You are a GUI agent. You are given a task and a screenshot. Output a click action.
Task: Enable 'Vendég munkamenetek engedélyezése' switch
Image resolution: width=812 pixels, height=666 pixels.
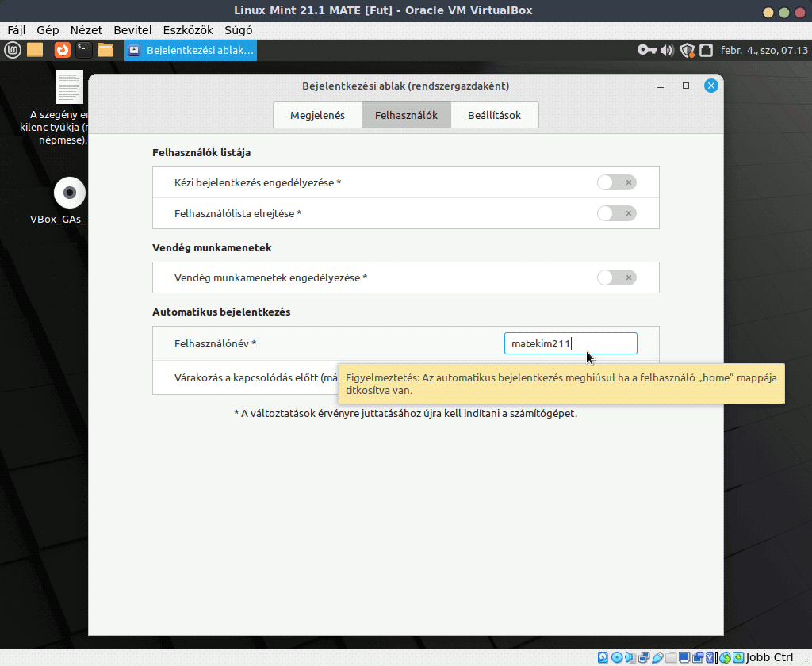616,277
